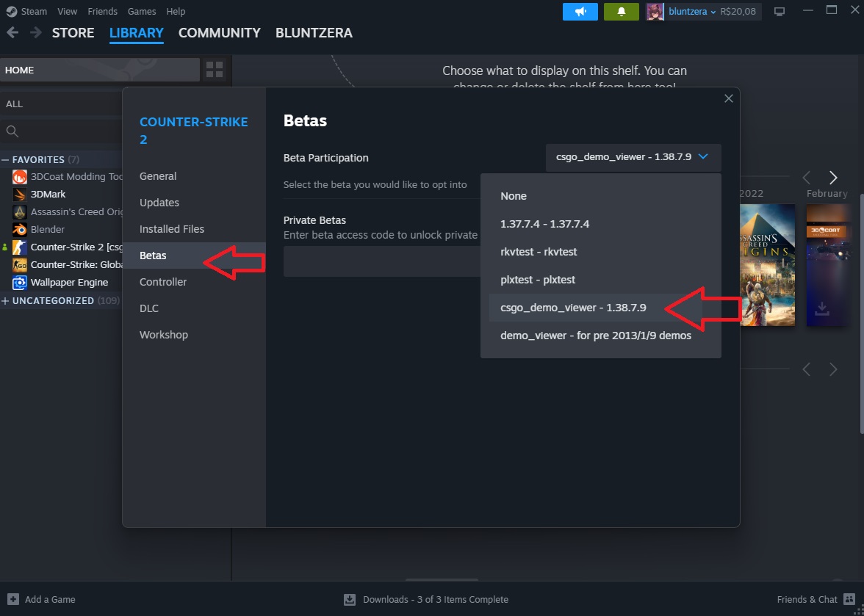Viewport: 864px width, 616px height.
Task: Click the library search magnifier icon
Action: pyautogui.click(x=12, y=131)
